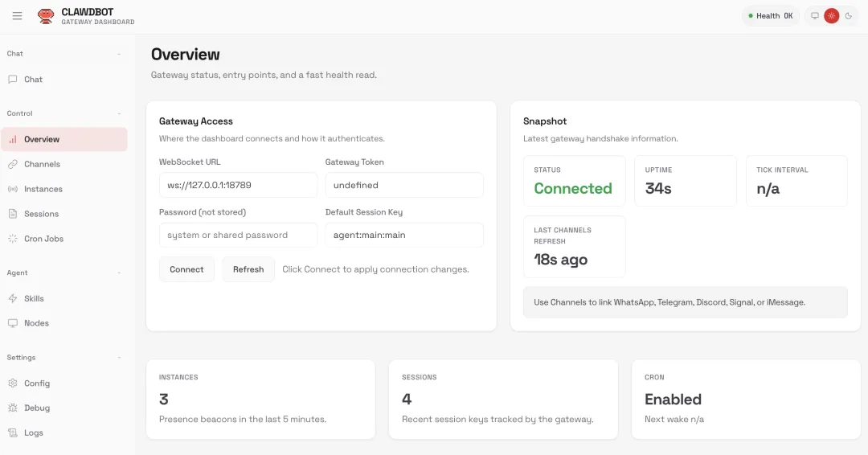The image size is (868, 455).
Task: Focus the WebSocket URL input field
Action: point(238,185)
